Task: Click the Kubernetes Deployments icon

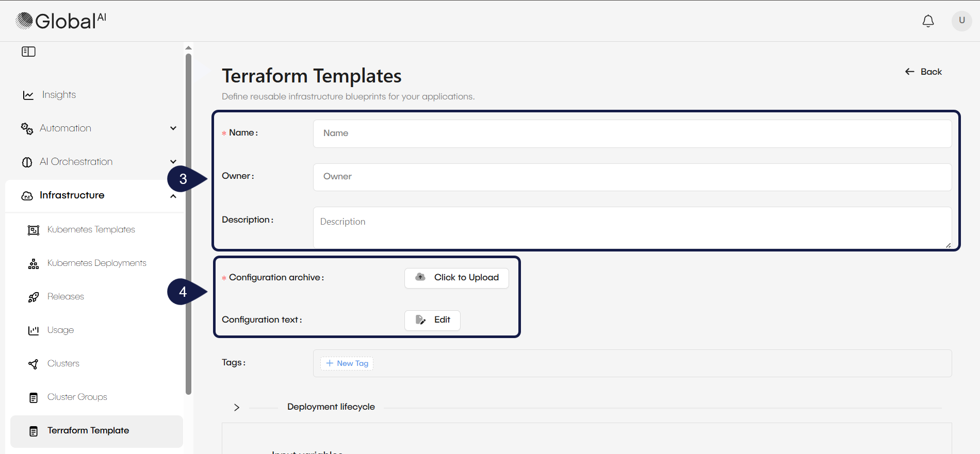Action: click(34, 264)
